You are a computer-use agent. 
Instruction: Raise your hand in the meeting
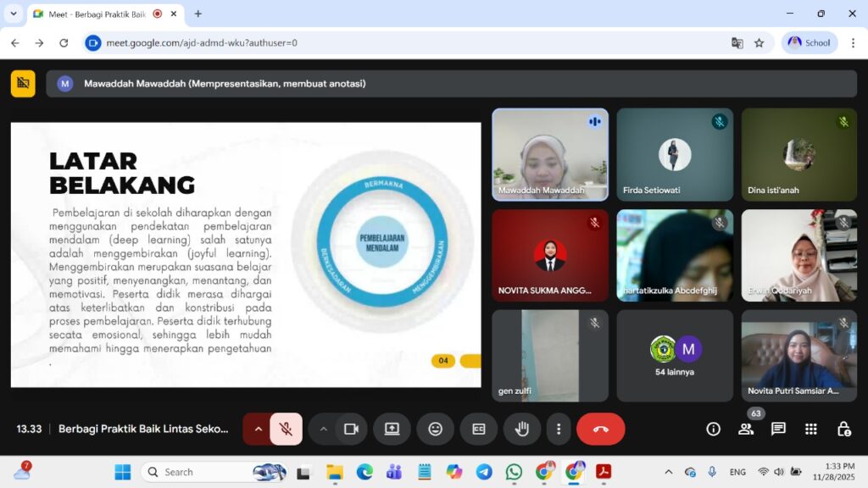pos(522,429)
